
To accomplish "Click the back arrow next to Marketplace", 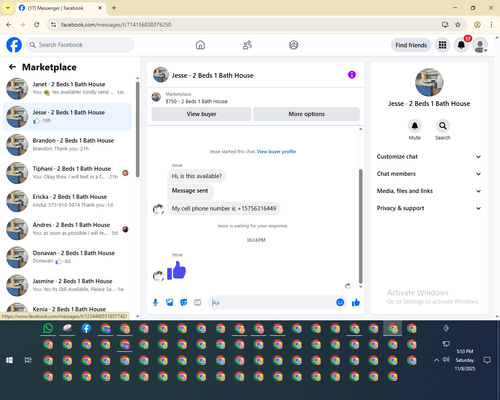I will pyautogui.click(x=12, y=67).
